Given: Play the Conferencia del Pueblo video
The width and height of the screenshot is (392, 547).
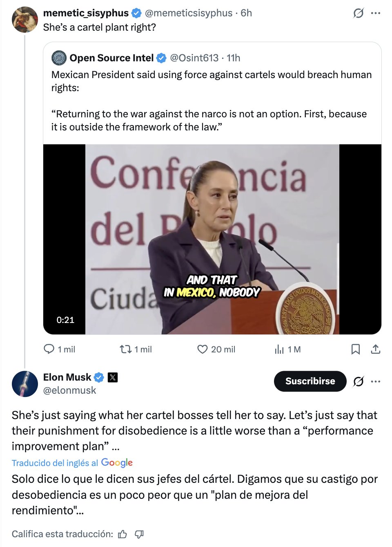Looking at the screenshot, I should [212, 239].
